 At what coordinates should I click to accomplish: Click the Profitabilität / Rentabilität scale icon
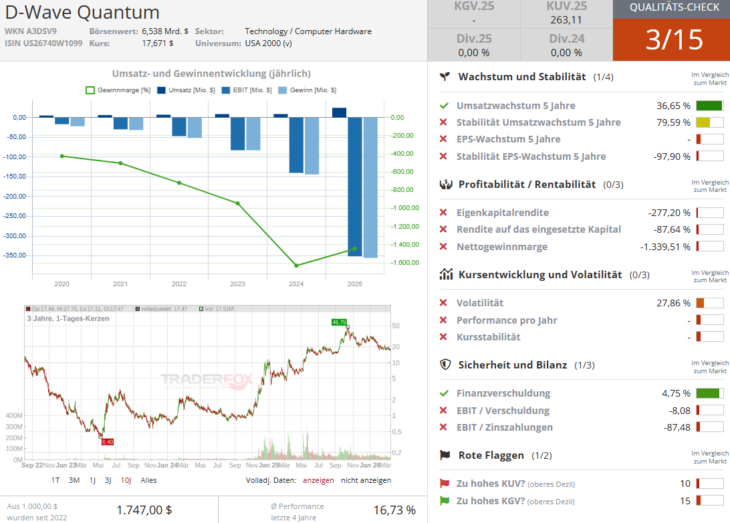[445, 184]
